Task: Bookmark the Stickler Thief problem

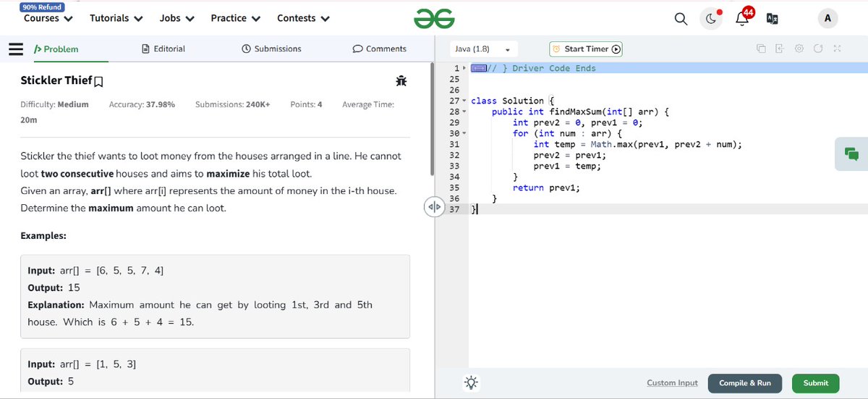Action: [99, 80]
